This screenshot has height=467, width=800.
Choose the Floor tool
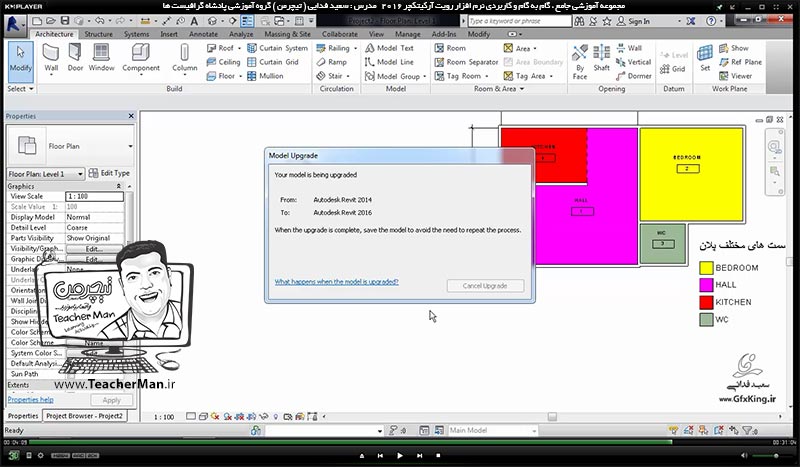(220, 76)
